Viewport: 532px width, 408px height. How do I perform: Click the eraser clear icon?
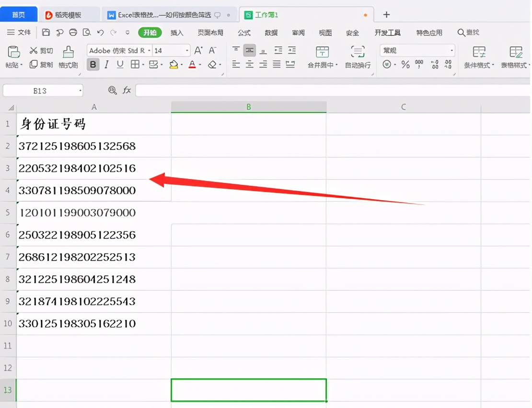pos(212,64)
